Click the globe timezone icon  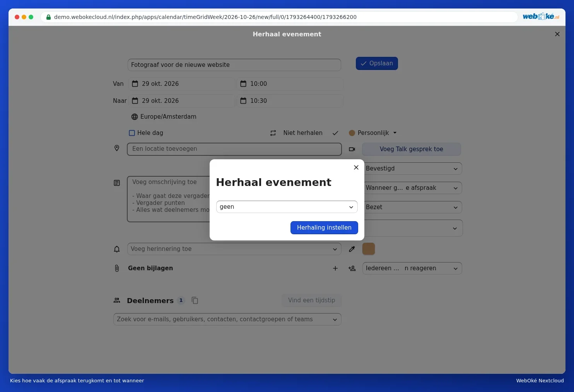(x=135, y=117)
